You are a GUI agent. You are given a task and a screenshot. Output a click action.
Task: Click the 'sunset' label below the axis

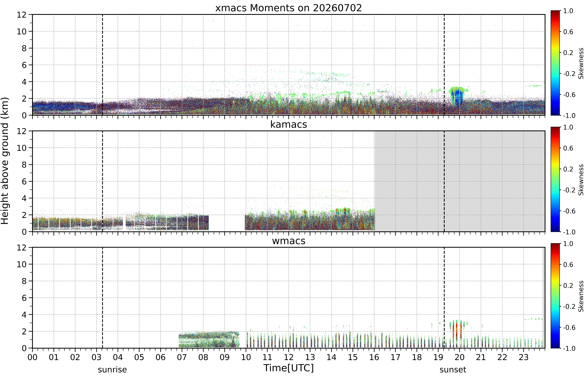click(x=453, y=370)
